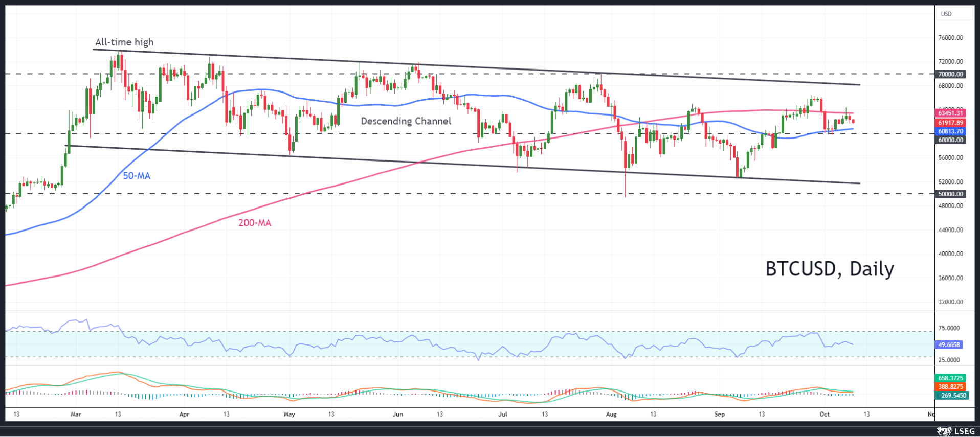Click the red 61917.89 last price tag
Image resolution: width=980 pixels, height=437 pixels.
coord(950,123)
